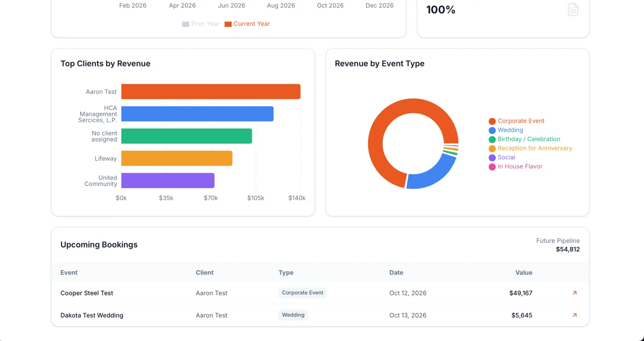Click the $70k axis label
This screenshot has width=644, height=341.
(211, 198)
